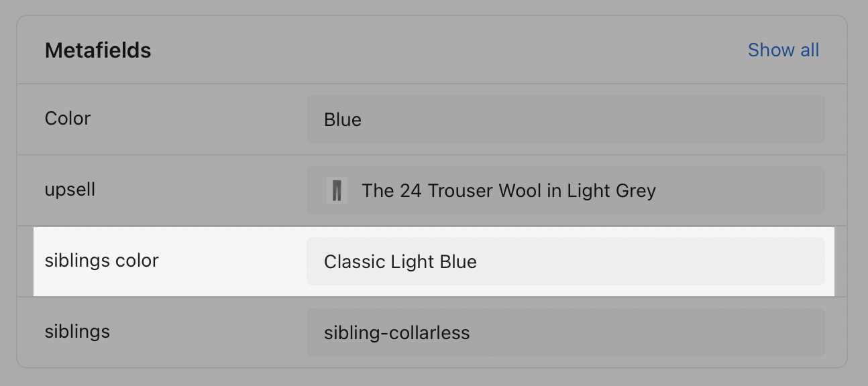The image size is (868, 386).
Task: Click the siblings metafield label
Action: tap(77, 332)
